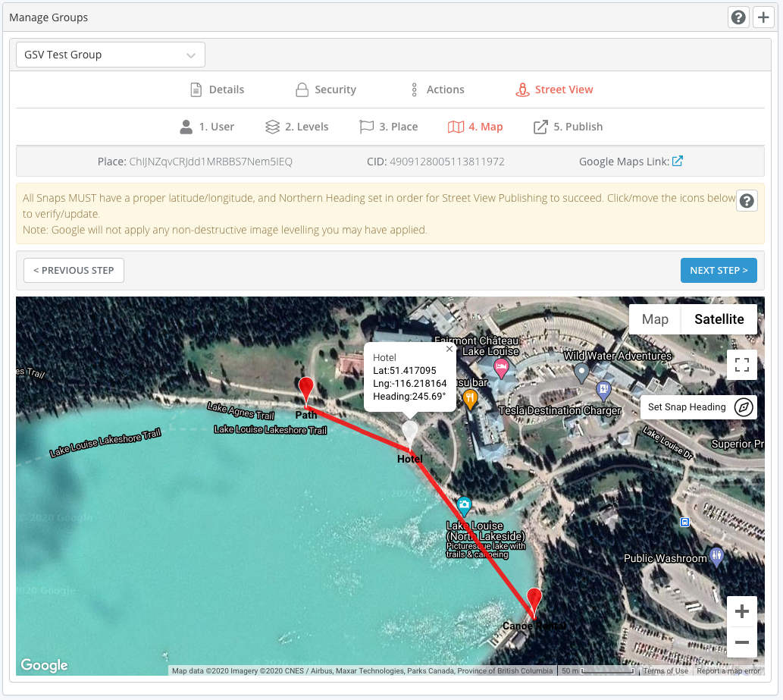Image resolution: width=783 pixels, height=700 pixels.
Task: Switch the map to Map view
Action: pos(653,319)
